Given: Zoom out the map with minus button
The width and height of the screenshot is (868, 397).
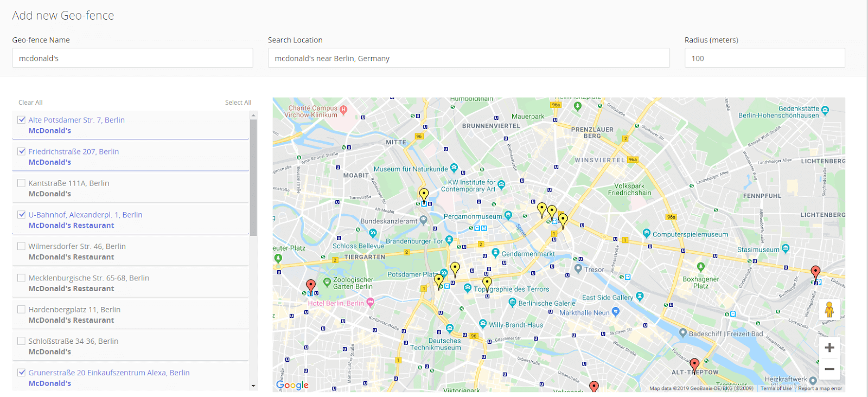Looking at the screenshot, I should (829, 369).
